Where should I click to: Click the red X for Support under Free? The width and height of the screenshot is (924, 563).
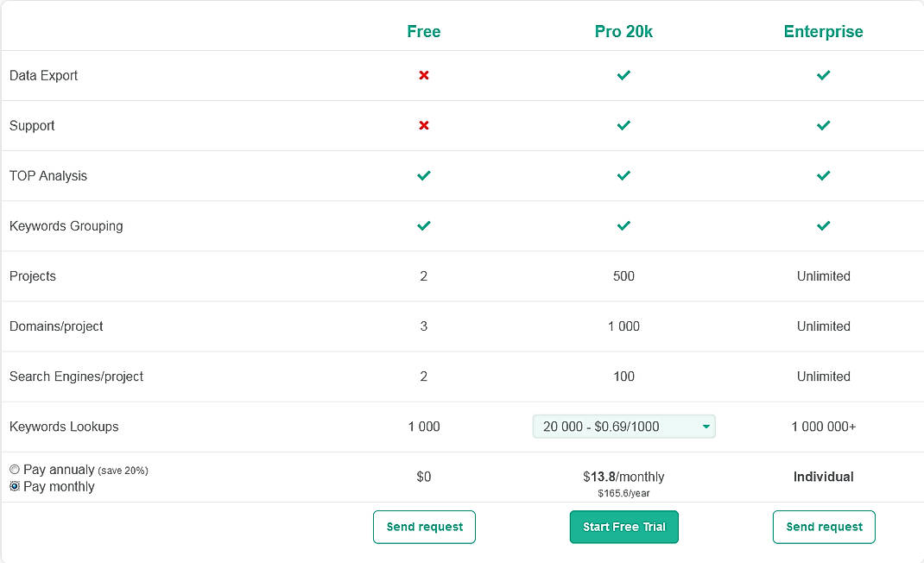(x=424, y=125)
